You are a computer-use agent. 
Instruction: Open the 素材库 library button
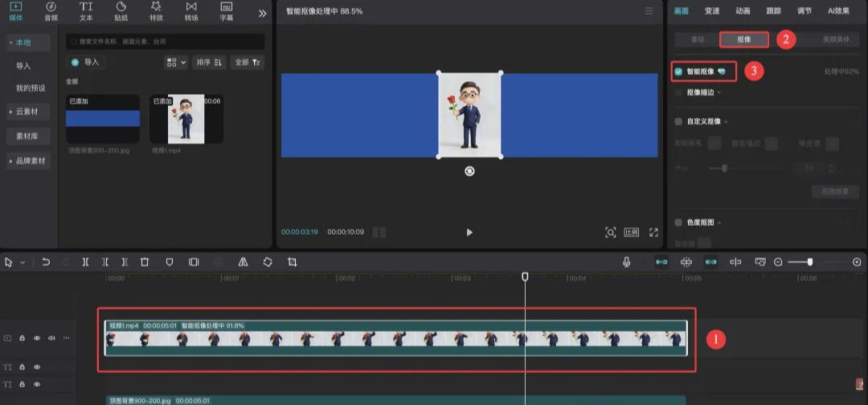[x=29, y=136]
